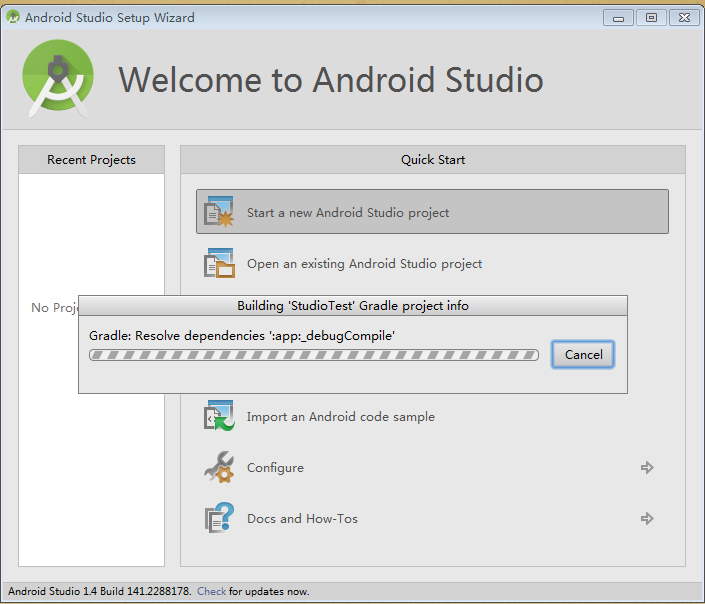
Task: Cancel the Gradle project build
Action: click(583, 354)
